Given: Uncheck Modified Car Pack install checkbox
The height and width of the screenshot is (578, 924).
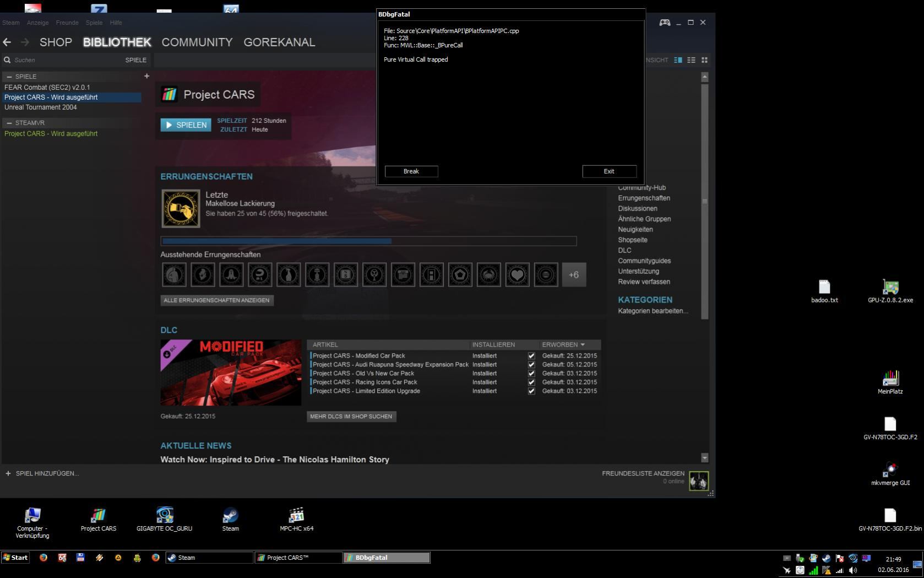Looking at the screenshot, I should [x=531, y=356].
